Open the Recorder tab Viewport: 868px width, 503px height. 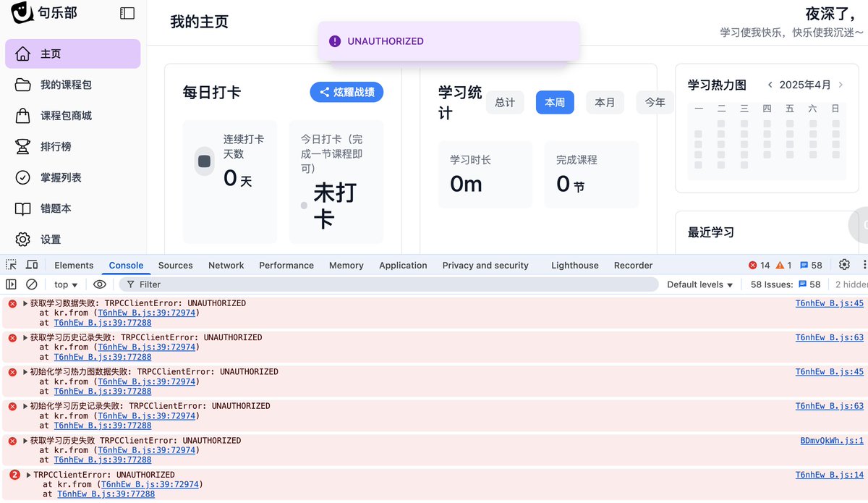click(x=633, y=266)
